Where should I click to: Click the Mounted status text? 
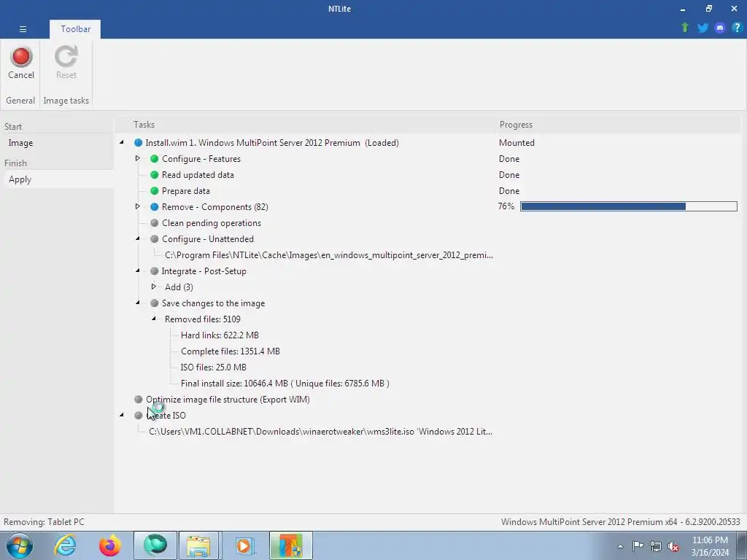[x=516, y=143]
